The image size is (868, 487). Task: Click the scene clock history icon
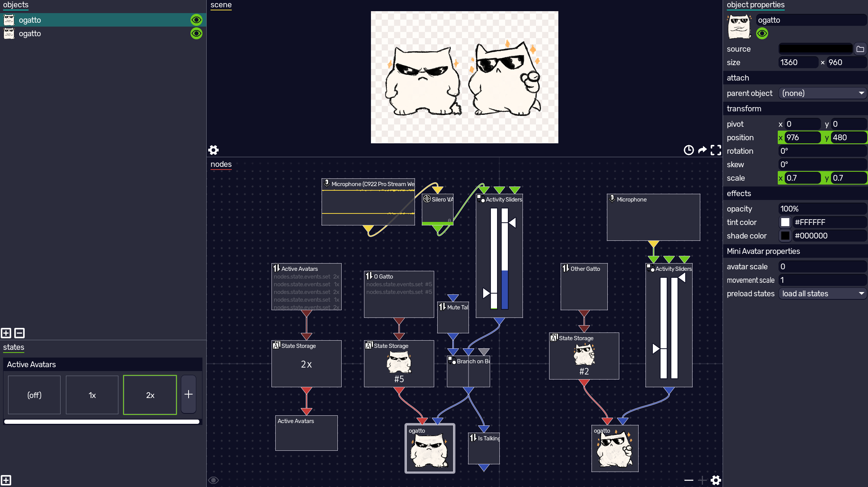688,150
